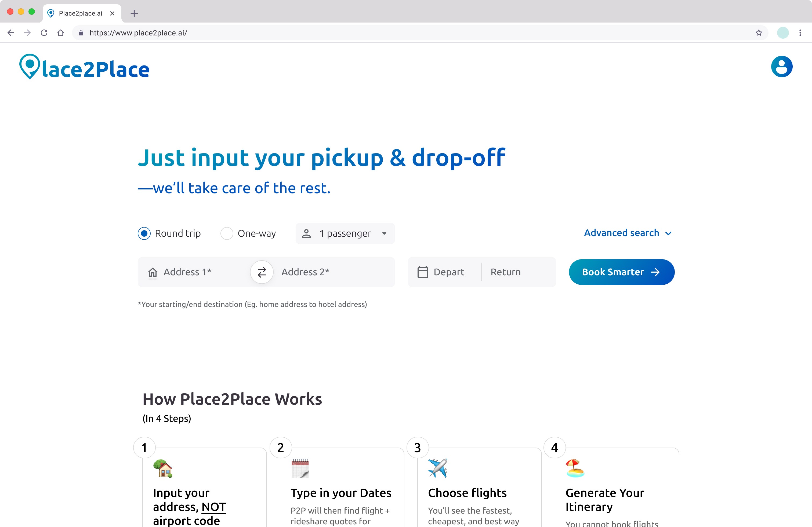Open the 1 passenger dropdown

point(345,233)
